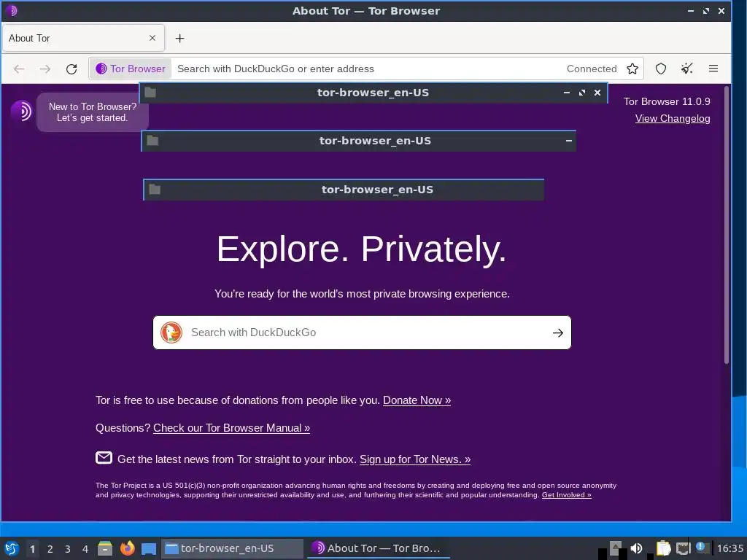Click the Tor Browser identity badge in address bar
The image size is (747, 560).
(131, 69)
